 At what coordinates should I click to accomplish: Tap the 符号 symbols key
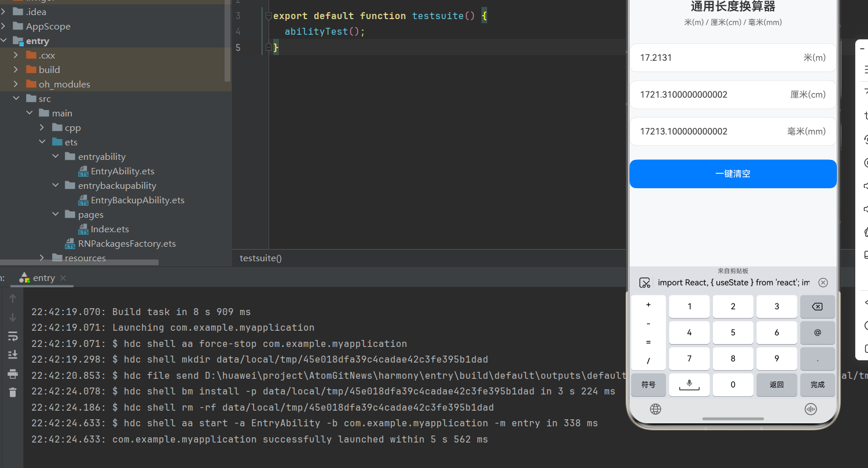(x=648, y=385)
